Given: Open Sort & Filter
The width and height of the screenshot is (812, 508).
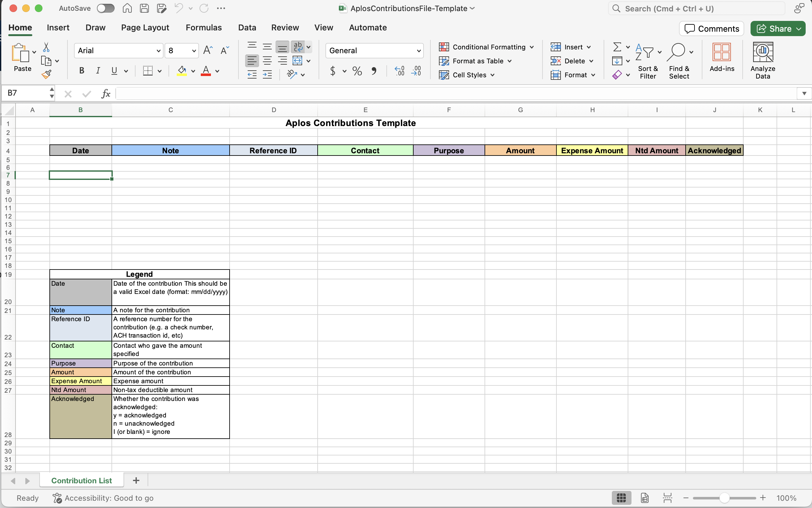Looking at the screenshot, I should (648, 61).
